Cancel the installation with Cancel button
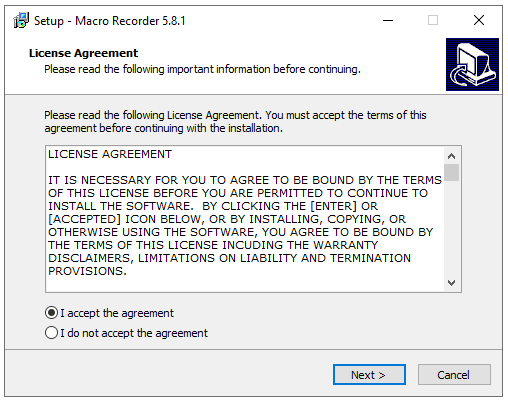The height and width of the screenshot is (402, 508). tap(454, 375)
